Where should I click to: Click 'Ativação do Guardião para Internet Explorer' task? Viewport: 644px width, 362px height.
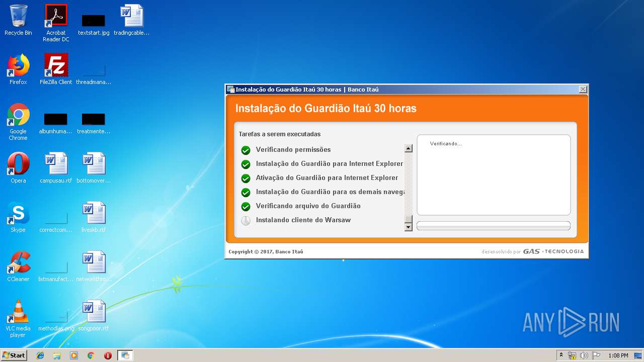point(327,177)
